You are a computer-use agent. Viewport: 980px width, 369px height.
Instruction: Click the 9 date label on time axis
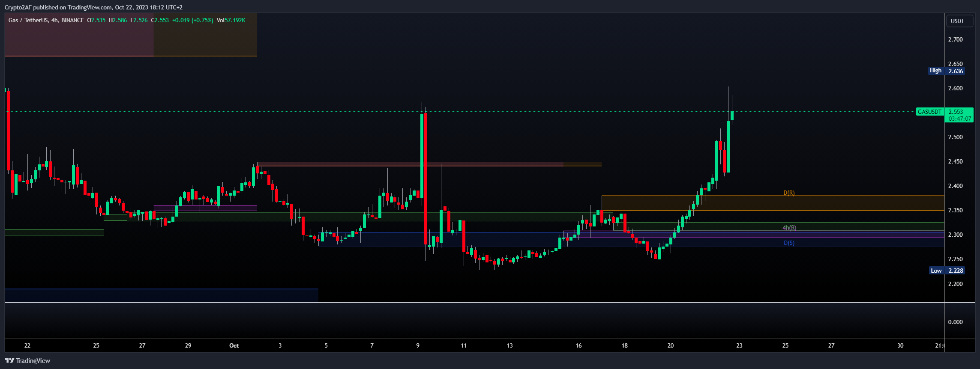pos(418,345)
